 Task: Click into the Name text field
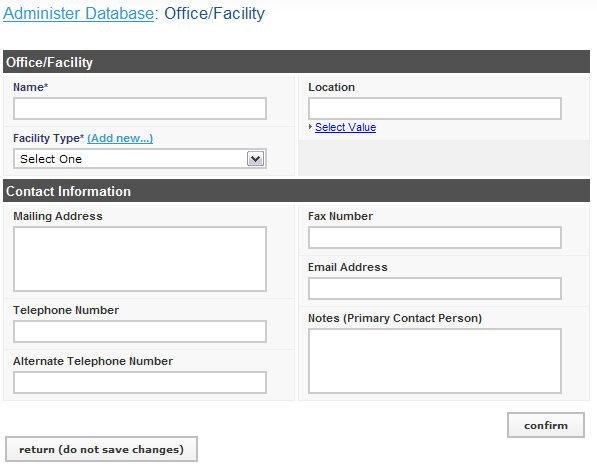[140, 109]
